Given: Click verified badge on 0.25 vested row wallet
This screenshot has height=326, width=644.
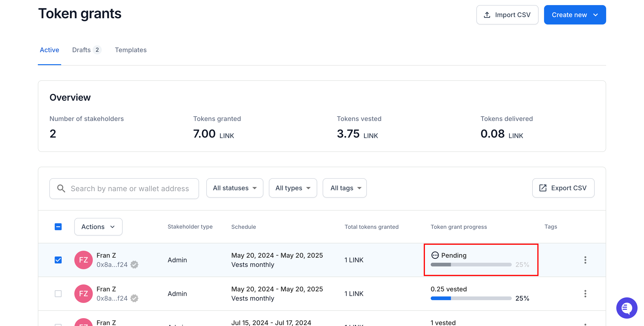Looking at the screenshot, I should [135, 298].
